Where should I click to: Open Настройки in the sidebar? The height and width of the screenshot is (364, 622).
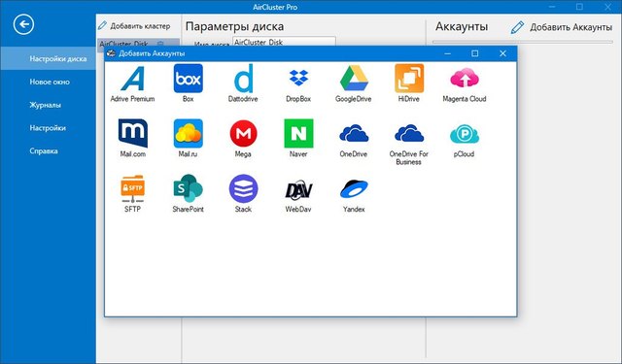point(48,128)
